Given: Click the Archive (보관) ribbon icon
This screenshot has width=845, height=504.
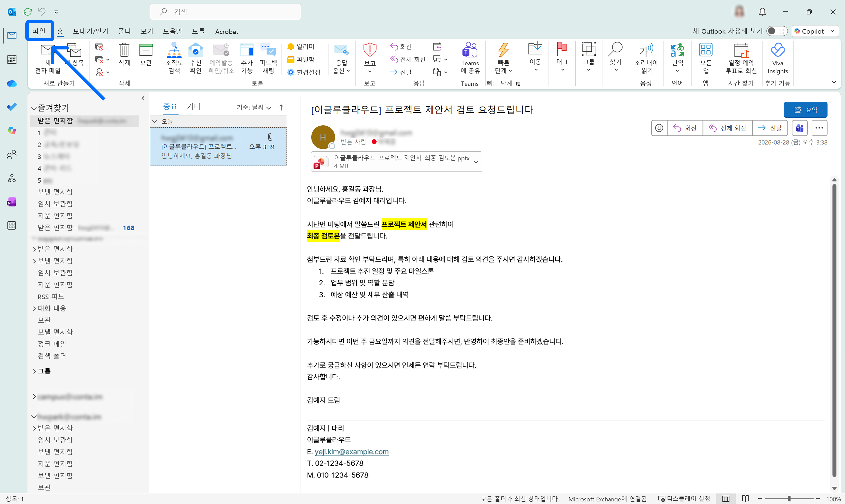Looking at the screenshot, I should coord(146,54).
